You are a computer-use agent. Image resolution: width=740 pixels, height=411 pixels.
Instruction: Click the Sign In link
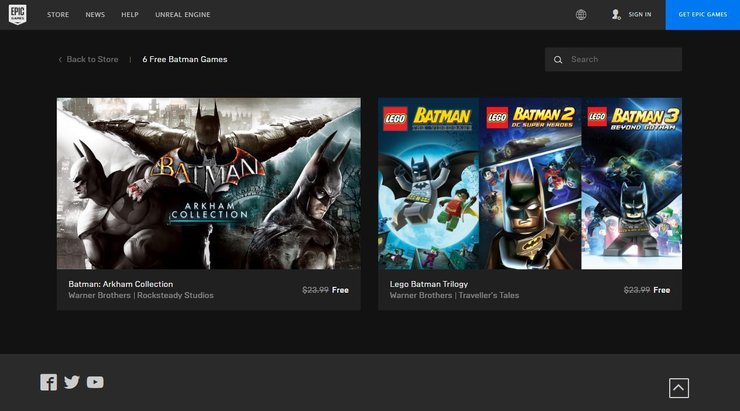640,15
